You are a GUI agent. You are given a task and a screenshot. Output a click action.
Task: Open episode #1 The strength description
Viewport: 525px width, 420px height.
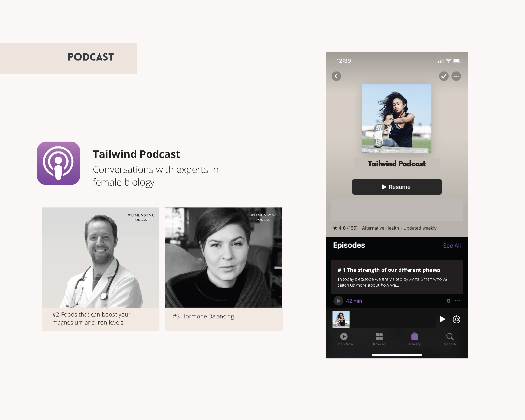[397, 277]
